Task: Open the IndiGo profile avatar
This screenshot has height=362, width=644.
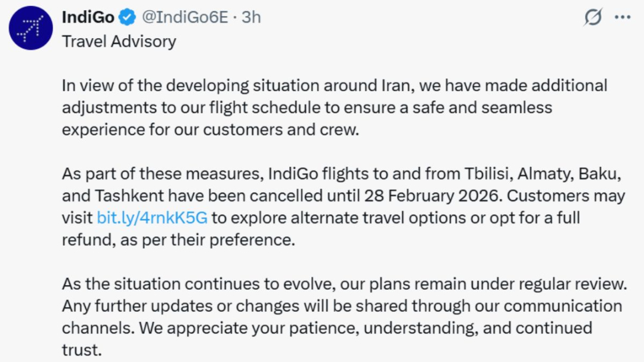Action: point(31,28)
